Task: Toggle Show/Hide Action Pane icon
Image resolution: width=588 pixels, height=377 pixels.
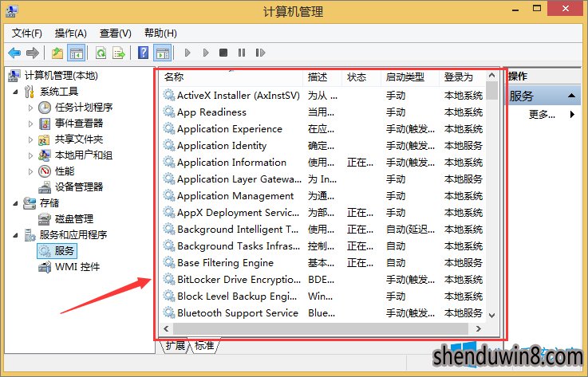Action: tap(163, 53)
